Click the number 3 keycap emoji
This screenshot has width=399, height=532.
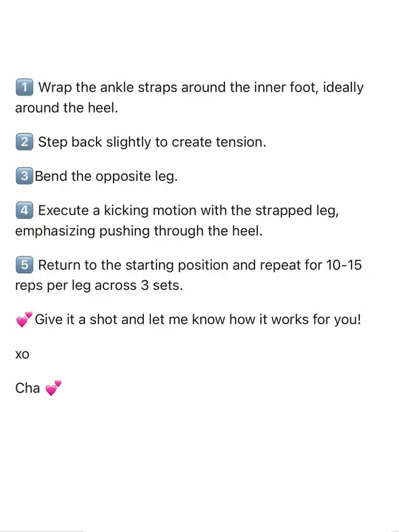click(24, 176)
